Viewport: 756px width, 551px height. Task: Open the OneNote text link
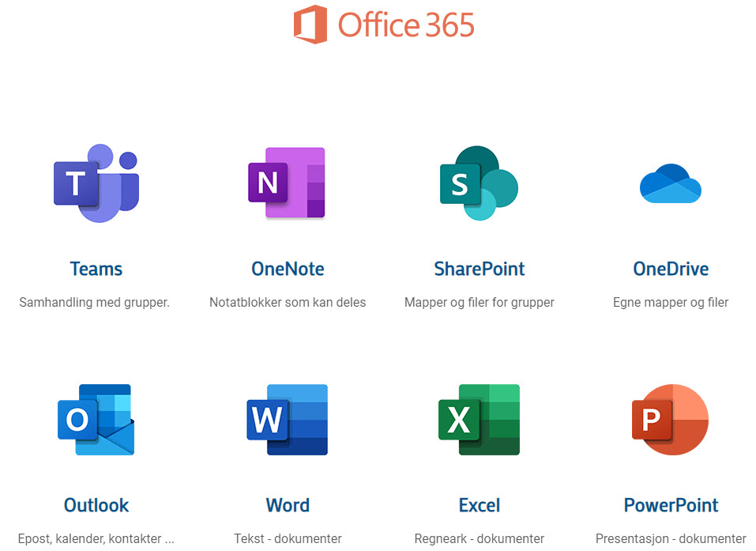click(x=288, y=269)
